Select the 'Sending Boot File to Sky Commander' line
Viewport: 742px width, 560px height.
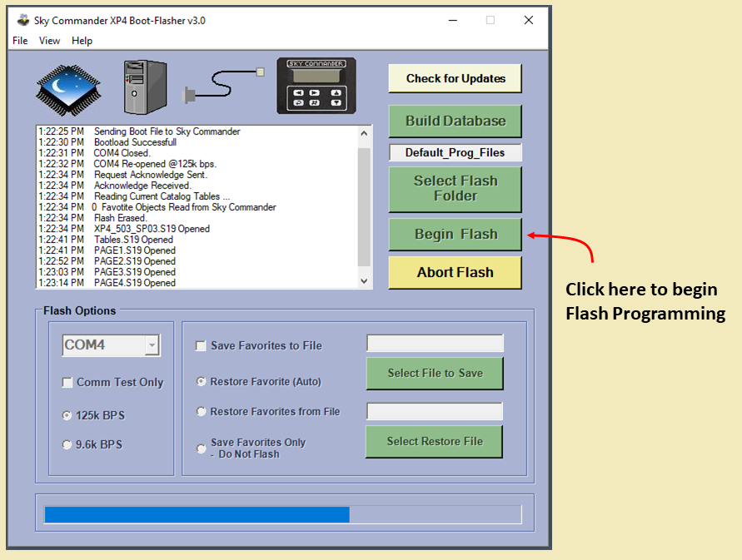pyautogui.click(x=167, y=131)
